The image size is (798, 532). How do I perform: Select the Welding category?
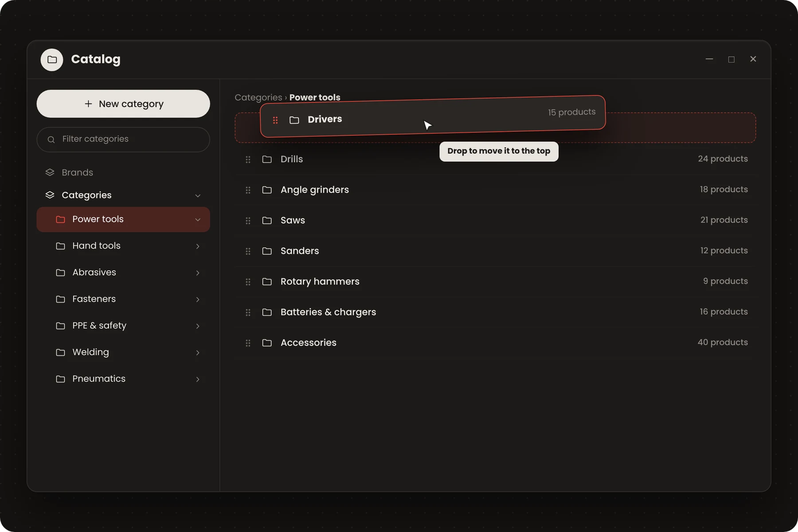[x=123, y=352]
